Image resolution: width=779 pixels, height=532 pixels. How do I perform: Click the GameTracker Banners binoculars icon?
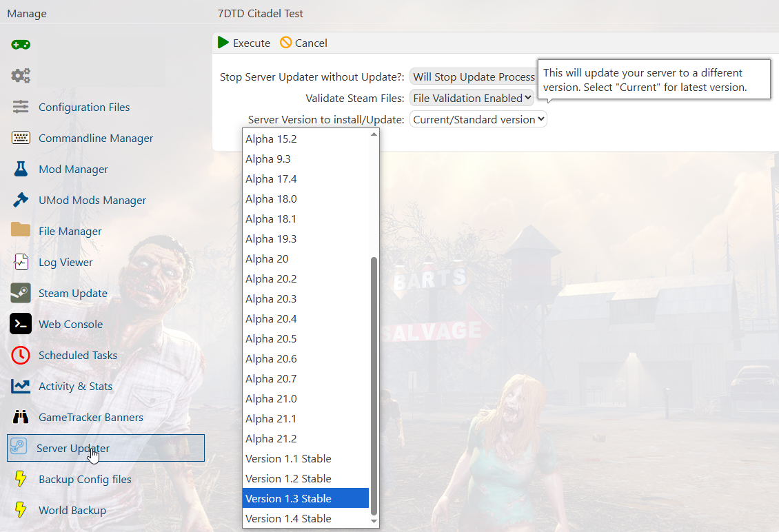coord(21,417)
